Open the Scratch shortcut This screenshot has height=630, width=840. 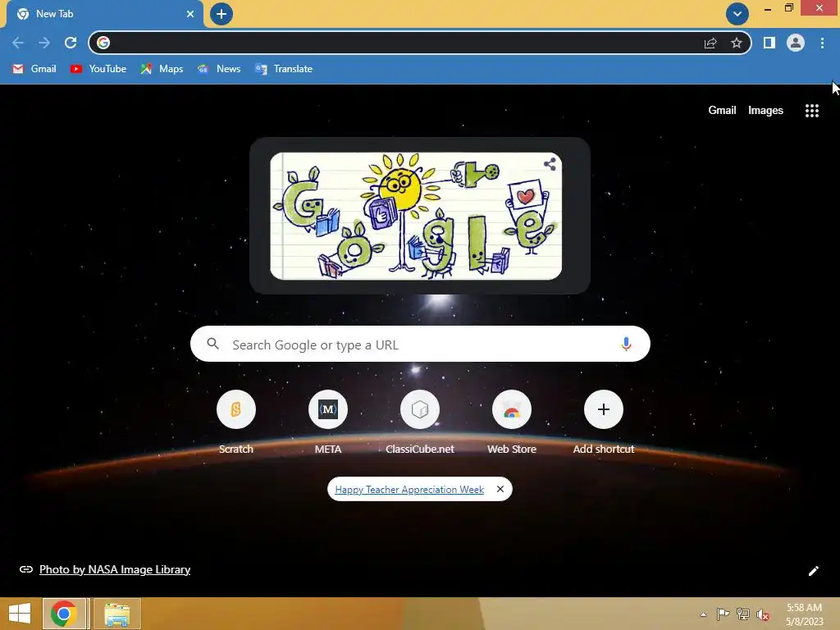pos(235,422)
